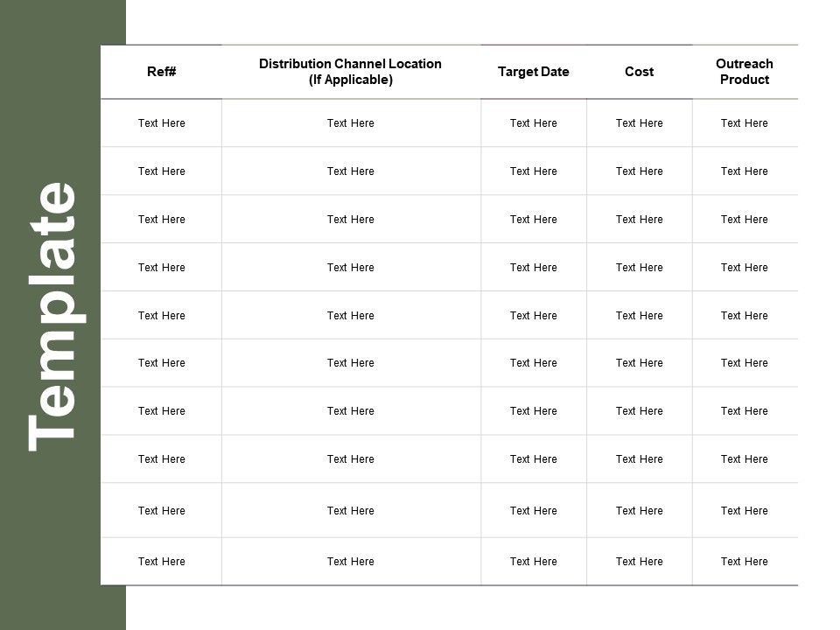This screenshot has height=630, width=840.
Task: Click second row Distribution Channel Location cell
Action: point(350,171)
